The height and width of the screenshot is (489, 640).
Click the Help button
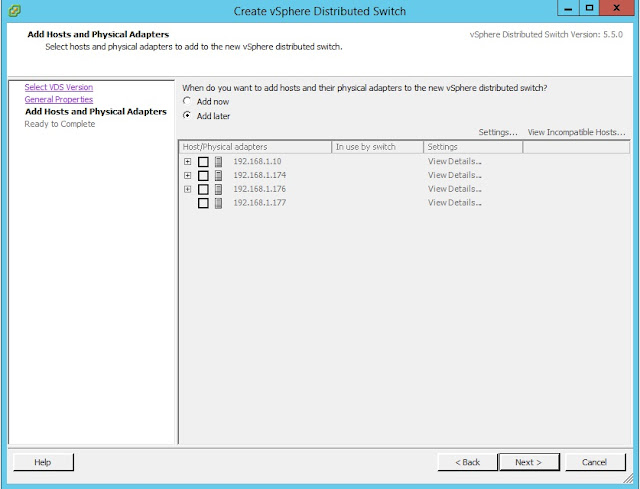(x=43, y=462)
